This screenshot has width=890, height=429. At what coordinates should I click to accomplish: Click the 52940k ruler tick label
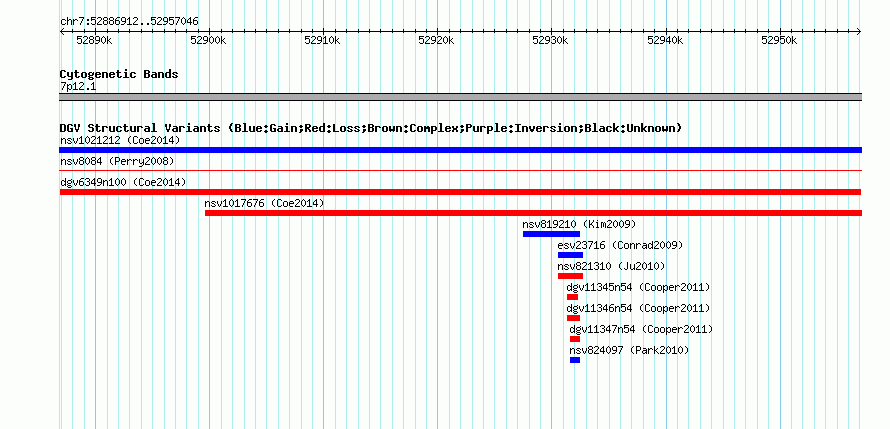tap(665, 40)
